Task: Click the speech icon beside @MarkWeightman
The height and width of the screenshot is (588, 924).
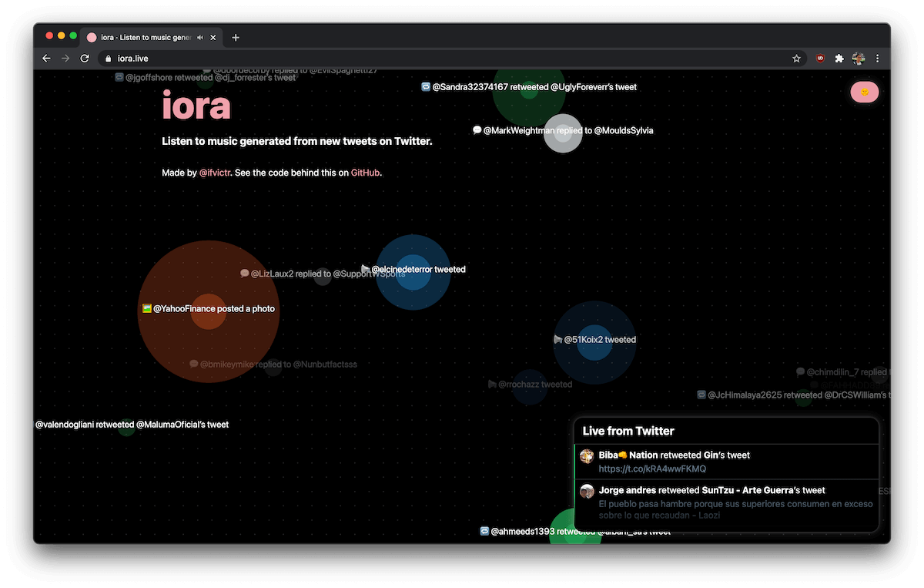Action: point(477,130)
